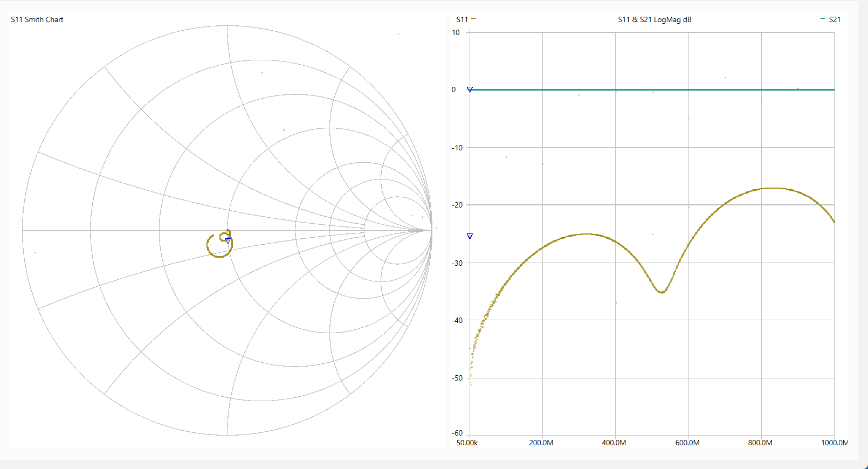868x469 pixels.
Task: Click the S11 trace dip near 530 MHz
Action: coord(662,292)
